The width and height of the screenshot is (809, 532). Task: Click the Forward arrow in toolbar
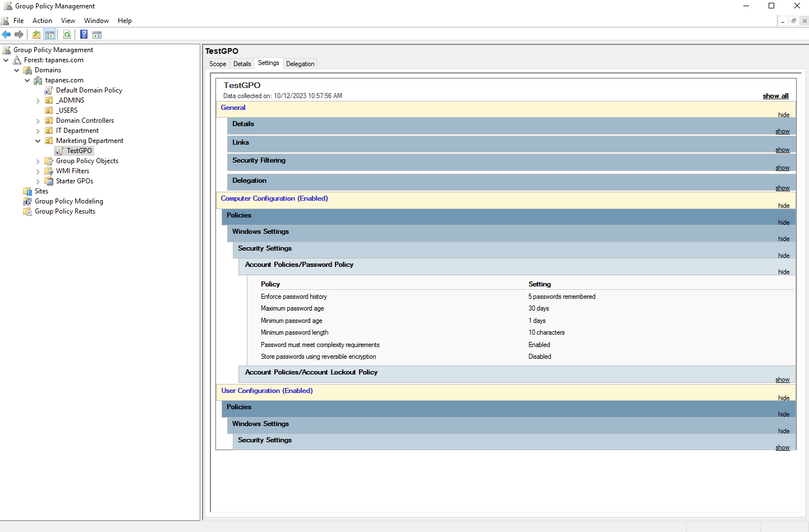[x=19, y=35]
